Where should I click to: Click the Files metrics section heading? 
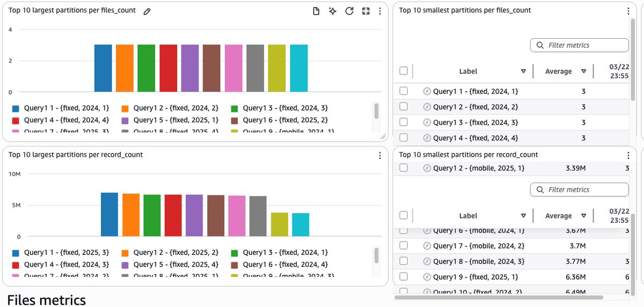[x=46, y=299]
